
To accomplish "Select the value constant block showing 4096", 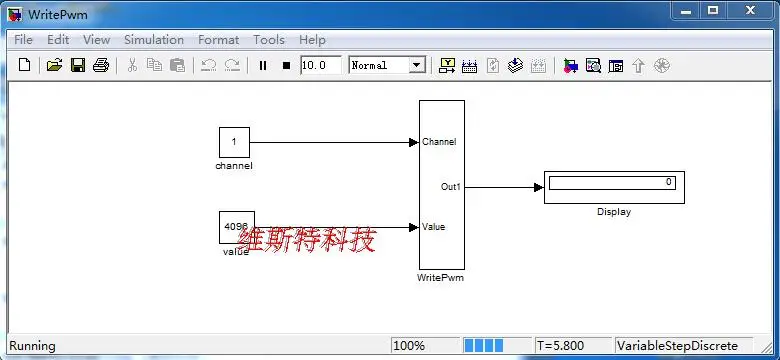I will point(237,227).
